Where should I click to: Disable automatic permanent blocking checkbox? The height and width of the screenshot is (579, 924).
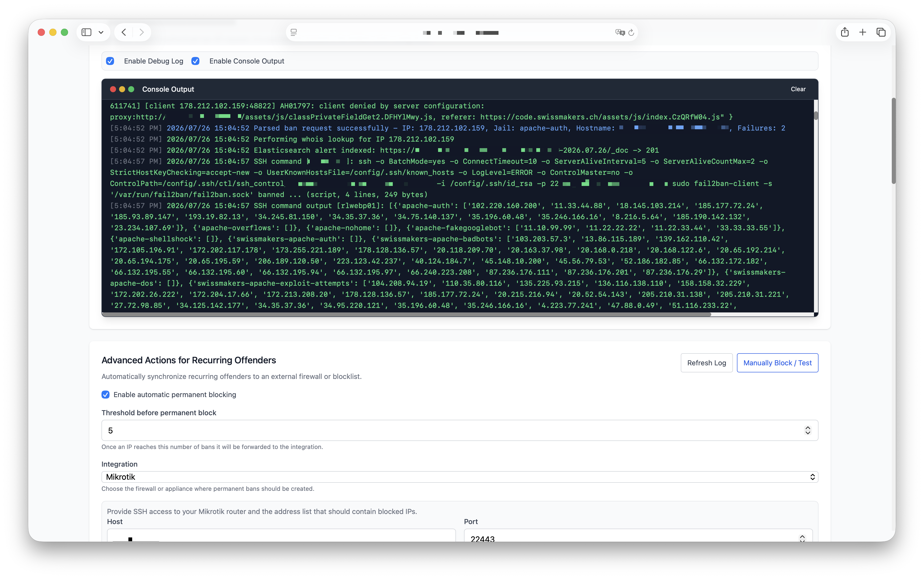105,394
